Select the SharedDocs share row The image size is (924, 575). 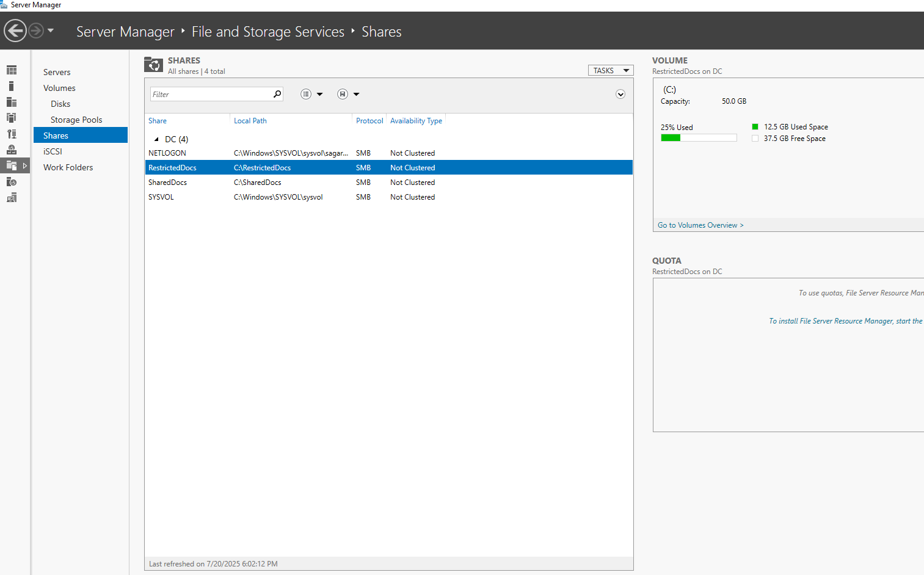389,183
